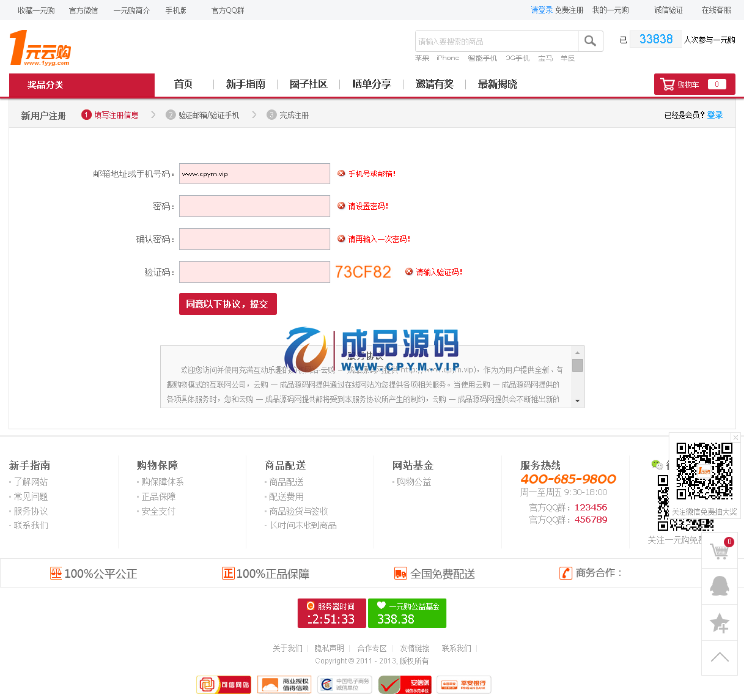
Task: Click the 400-685-9800 hotline number
Action: pyautogui.click(x=568, y=479)
